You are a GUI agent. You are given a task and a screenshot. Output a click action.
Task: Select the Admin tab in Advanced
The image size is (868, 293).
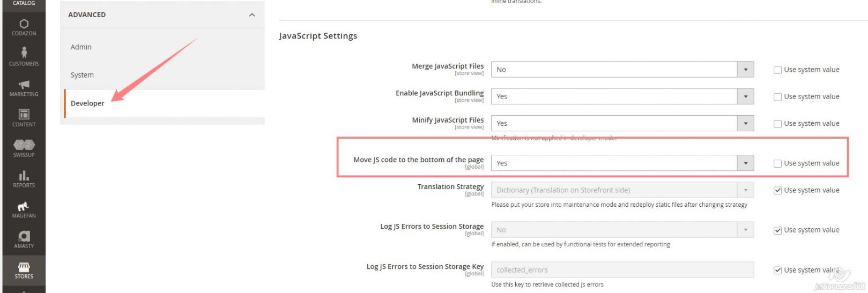[81, 47]
